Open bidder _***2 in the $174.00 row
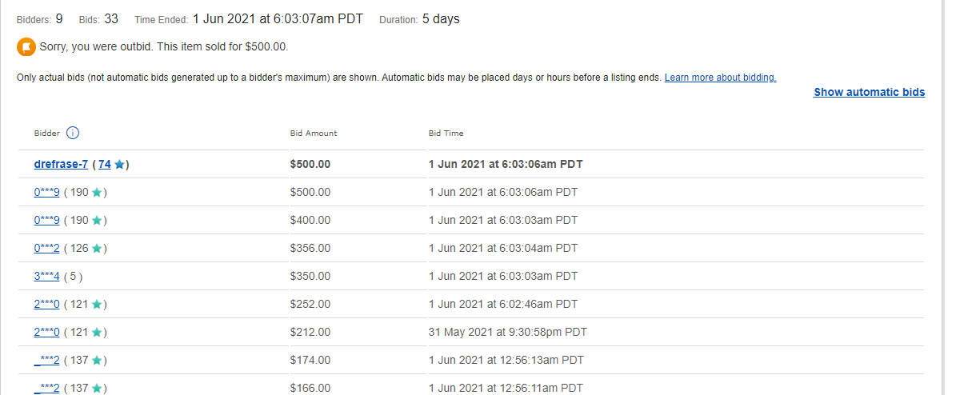Screen dimensions: 980x395 pos(46,360)
